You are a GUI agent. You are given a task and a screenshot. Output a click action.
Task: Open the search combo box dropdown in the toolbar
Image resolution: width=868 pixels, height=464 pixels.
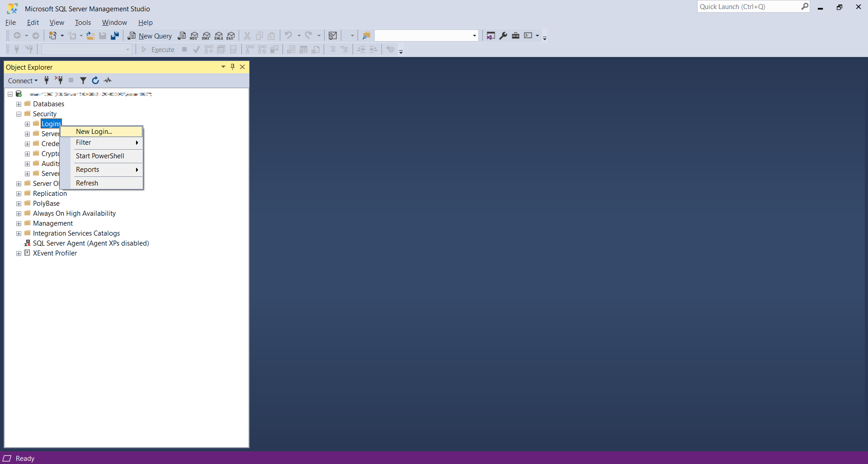tap(475, 36)
